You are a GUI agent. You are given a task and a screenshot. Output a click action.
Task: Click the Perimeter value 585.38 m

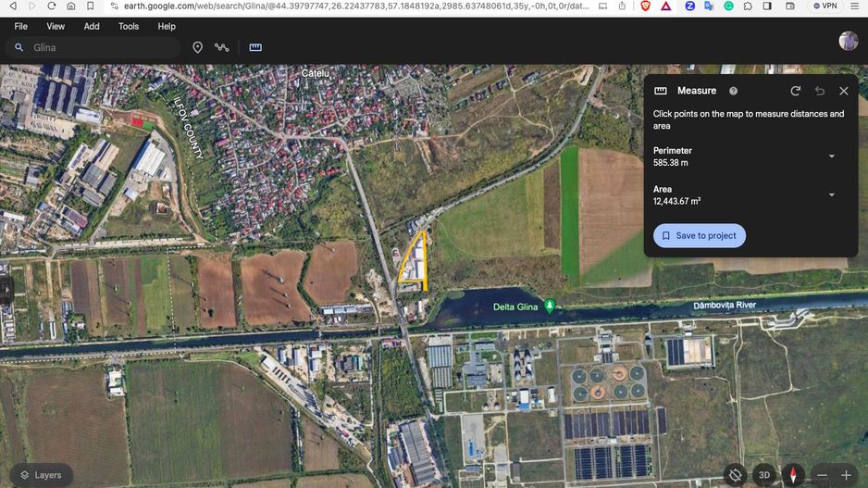(670, 163)
